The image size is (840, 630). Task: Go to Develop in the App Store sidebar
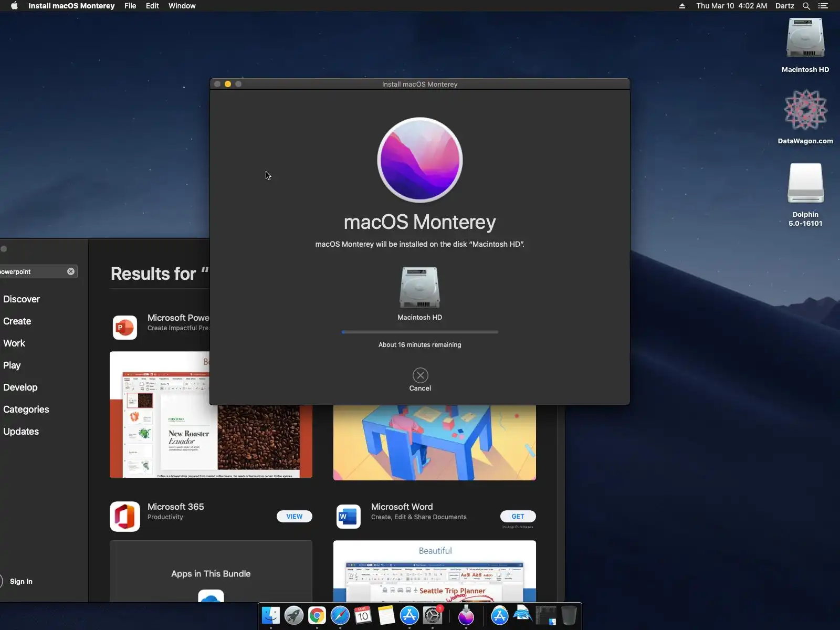tap(20, 387)
